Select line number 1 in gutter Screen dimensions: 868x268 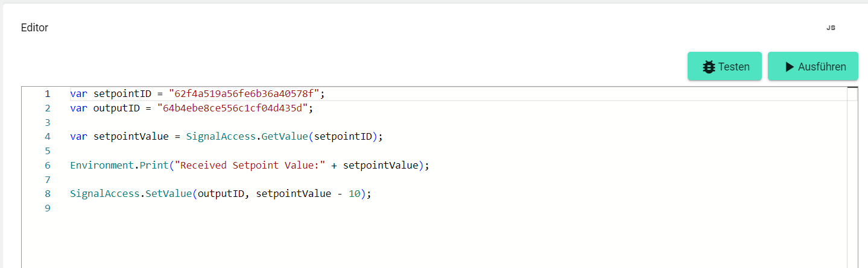coord(47,94)
